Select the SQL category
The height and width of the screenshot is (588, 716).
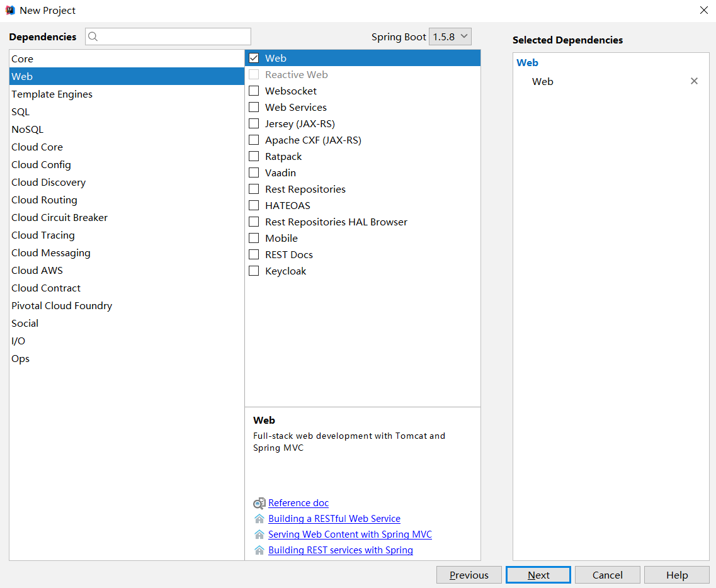pyautogui.click(x=20, y=111)
